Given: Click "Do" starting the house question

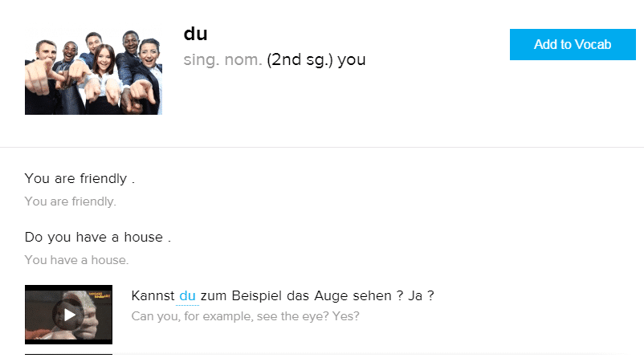Looking at the screenshot, I should [x=33, y=237].
